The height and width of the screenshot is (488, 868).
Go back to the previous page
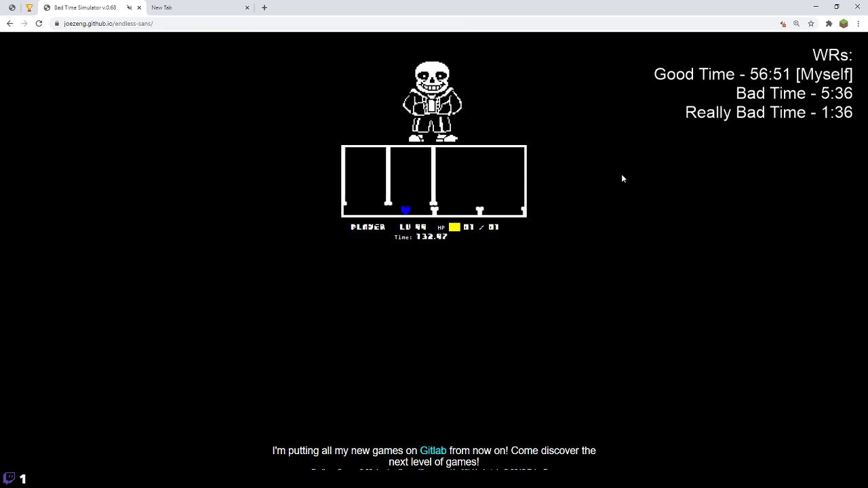point(9,24)
